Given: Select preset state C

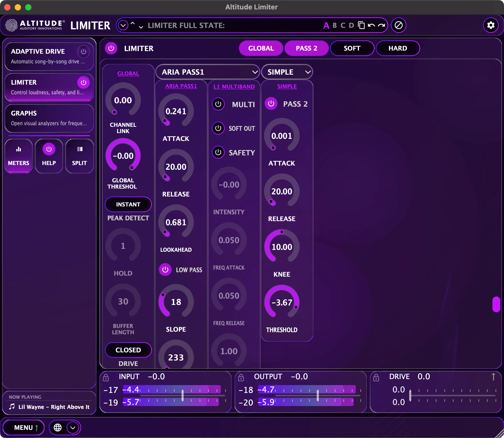Looking at the screenshot, I should click(343, 25).
